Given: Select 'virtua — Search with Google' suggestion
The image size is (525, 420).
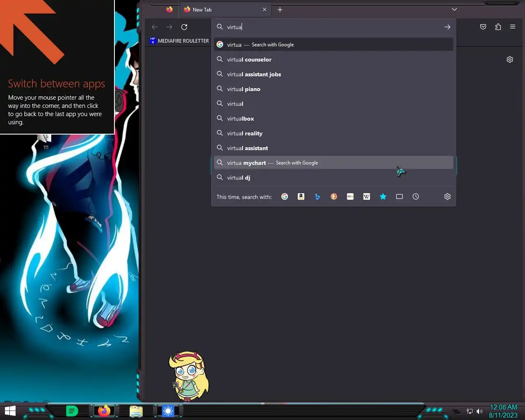Looking at the screenshot, I should coord(333,45).
